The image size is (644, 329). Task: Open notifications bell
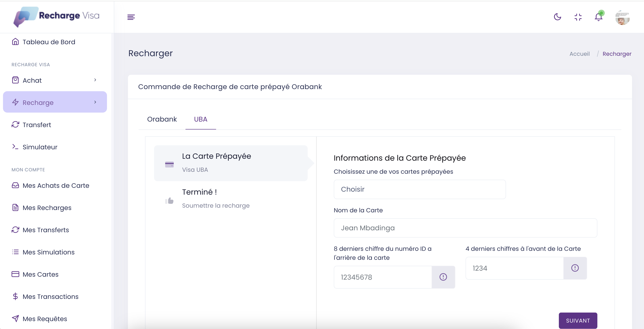click(598, 17)
